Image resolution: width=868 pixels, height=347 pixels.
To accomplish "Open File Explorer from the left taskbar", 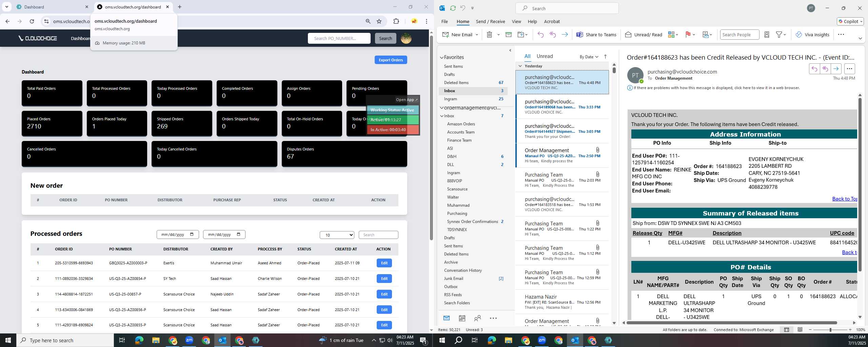I will pos(156,340).
